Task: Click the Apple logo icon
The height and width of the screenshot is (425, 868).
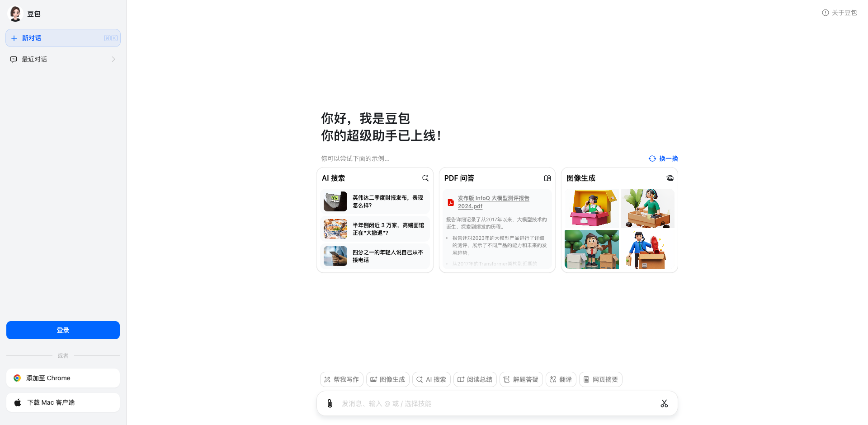Action: 18,402
